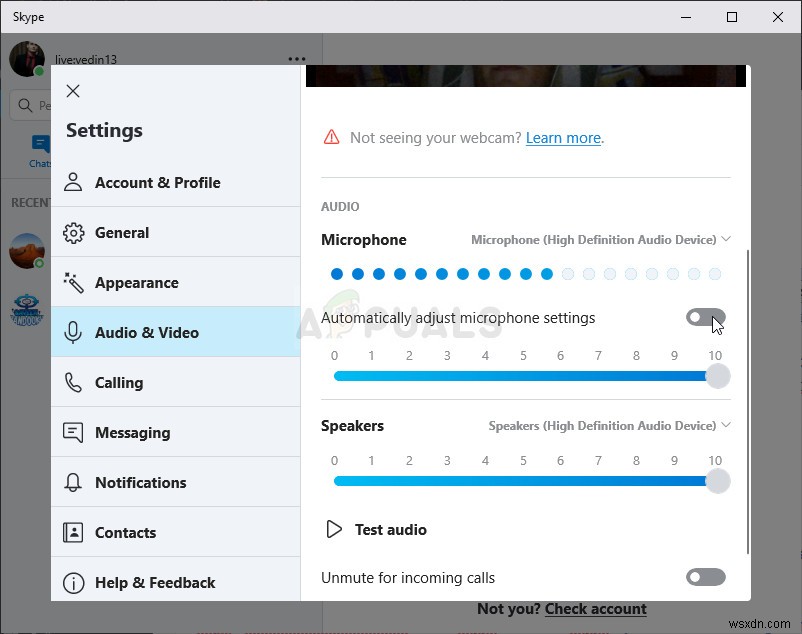Viewport: 802px width, 634px height.
Task: Select the Contacts card icon
Action: coord(72,532)
